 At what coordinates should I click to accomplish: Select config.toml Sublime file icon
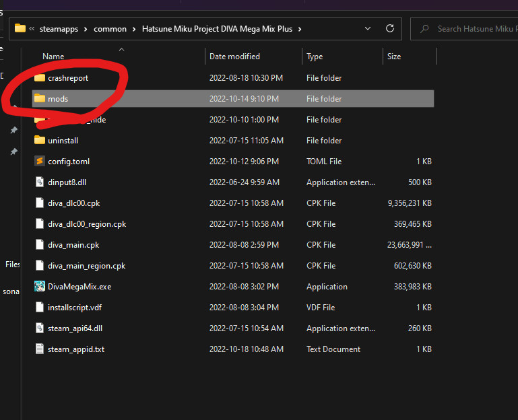[40, 161]
